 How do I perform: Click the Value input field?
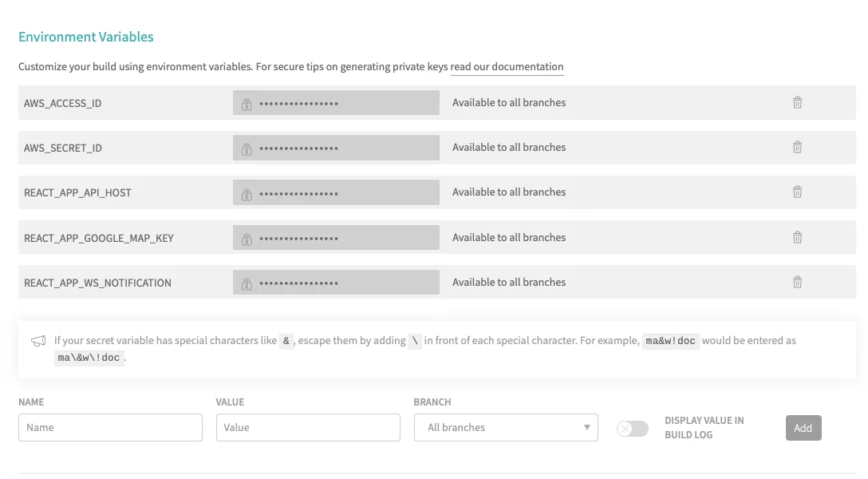308,427
